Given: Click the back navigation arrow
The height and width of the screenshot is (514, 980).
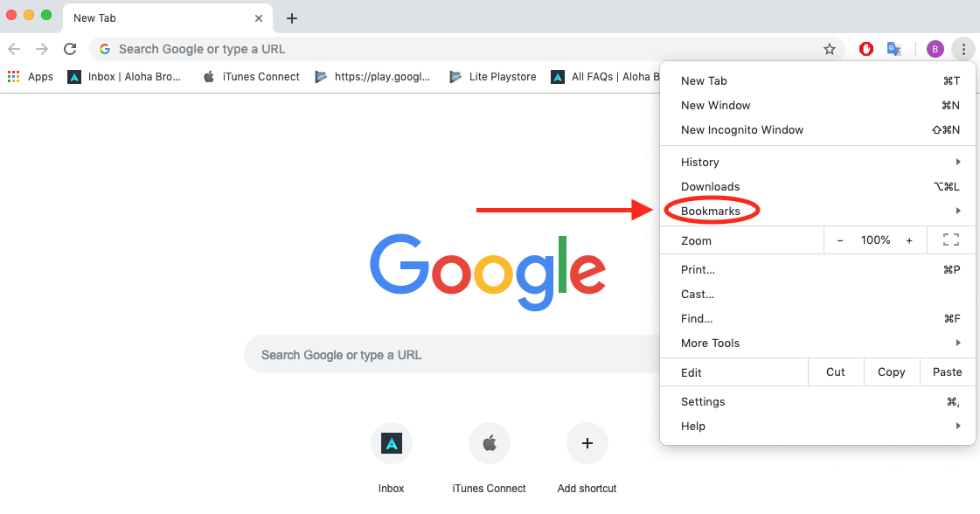Looking at the screenshot, I should point(14,49).
